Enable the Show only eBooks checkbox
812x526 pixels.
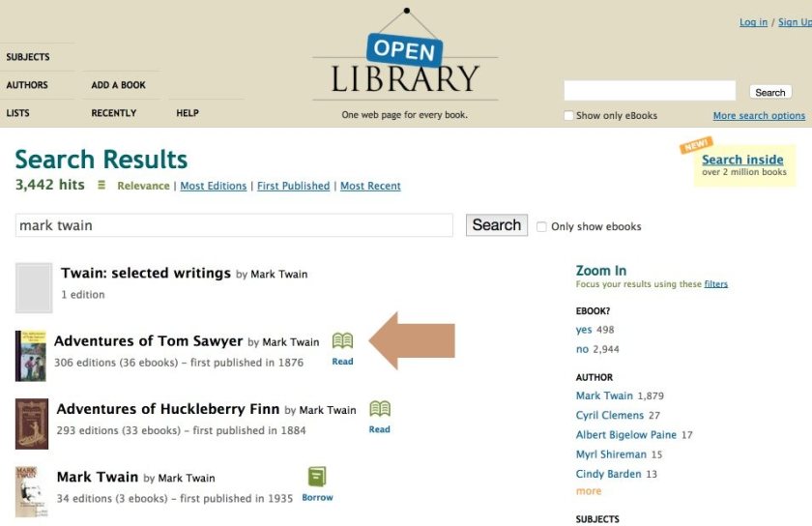568,116
